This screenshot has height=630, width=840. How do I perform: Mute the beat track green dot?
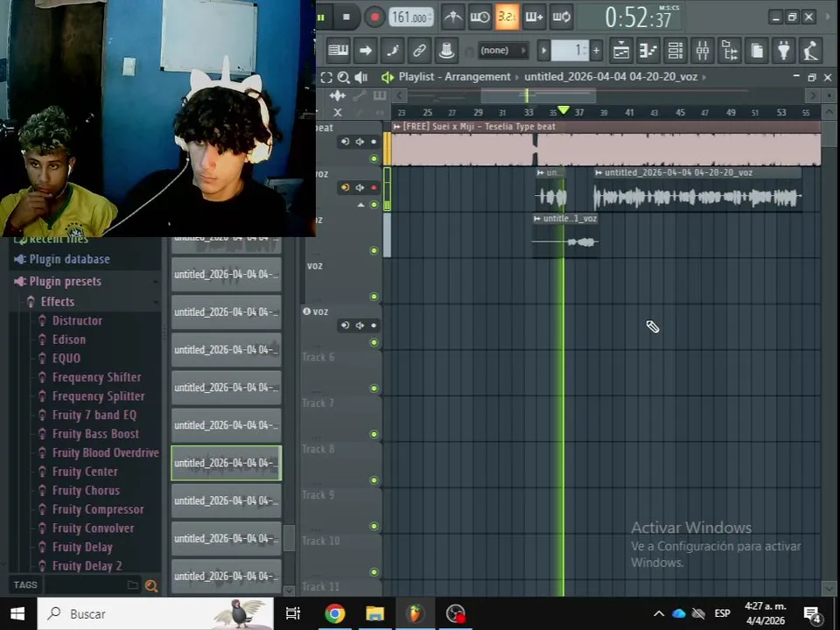[374, 158]
